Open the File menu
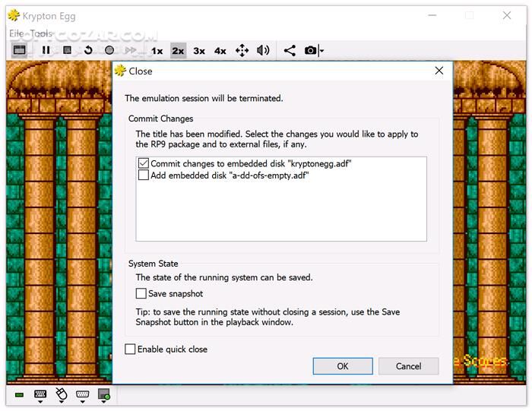The image size is (532, 411). tap(17, 33)
